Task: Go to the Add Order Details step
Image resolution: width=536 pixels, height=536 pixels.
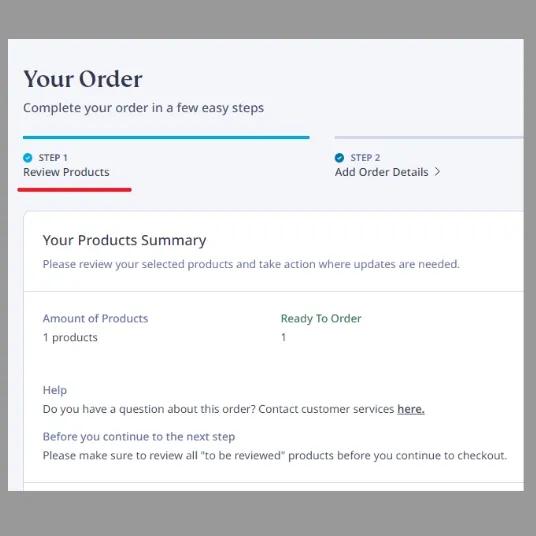Action: 381,172
